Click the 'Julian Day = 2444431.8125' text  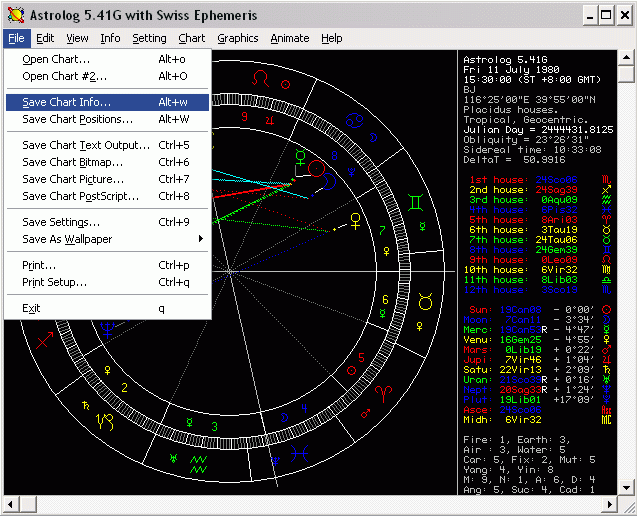pyautogui.click(x=538, y=130)
